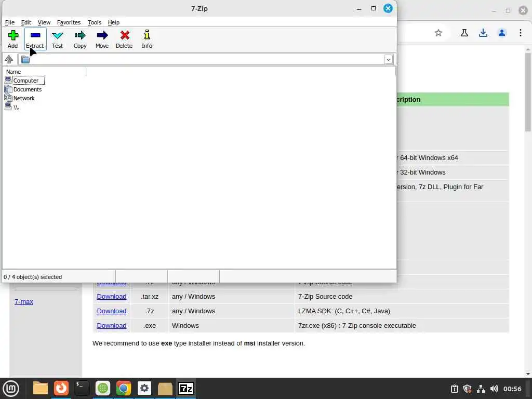Image resolution: width=532 pixels, height=399 pixels.
Task: Open the View menu
Action: point(44,22)
